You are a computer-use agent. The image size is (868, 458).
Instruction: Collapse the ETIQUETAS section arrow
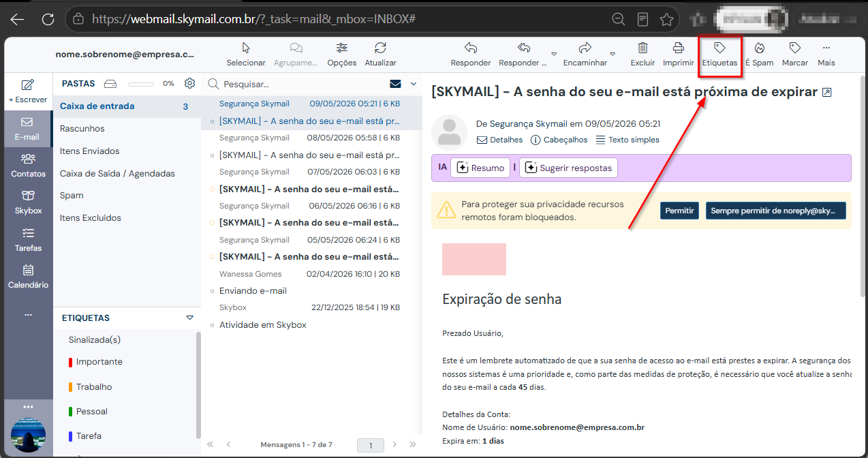pyautogui.click(x=190, y=318)
